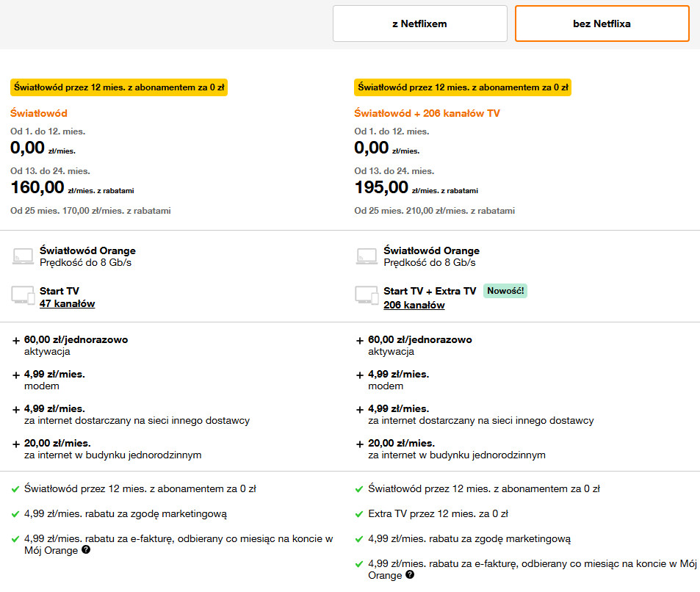Click plus icon beside left 60,00 zł activation
The height and width of the screenshot is (592, 700).
16,341
